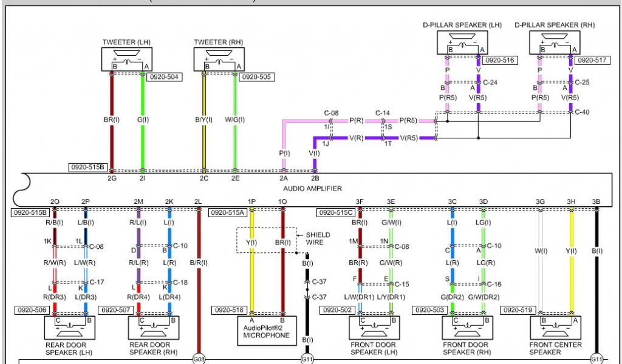
Task: Click the G08 ground circle
Action: (199, 359)
